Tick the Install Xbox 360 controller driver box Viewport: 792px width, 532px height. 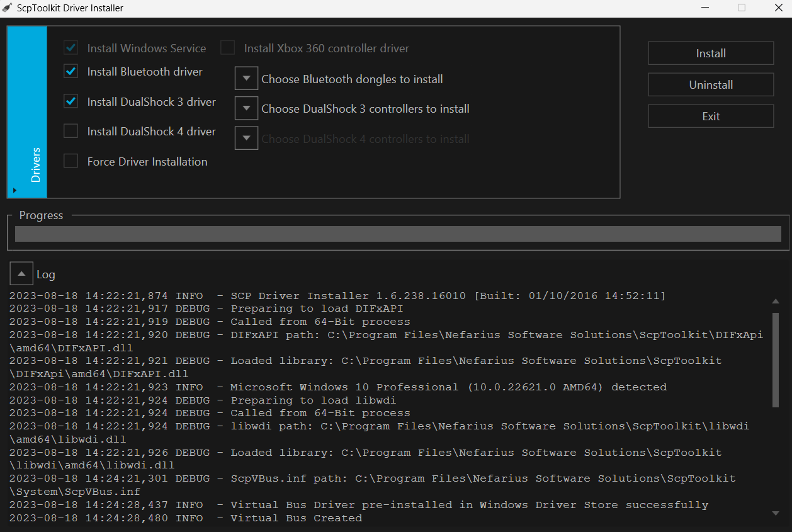227,48
